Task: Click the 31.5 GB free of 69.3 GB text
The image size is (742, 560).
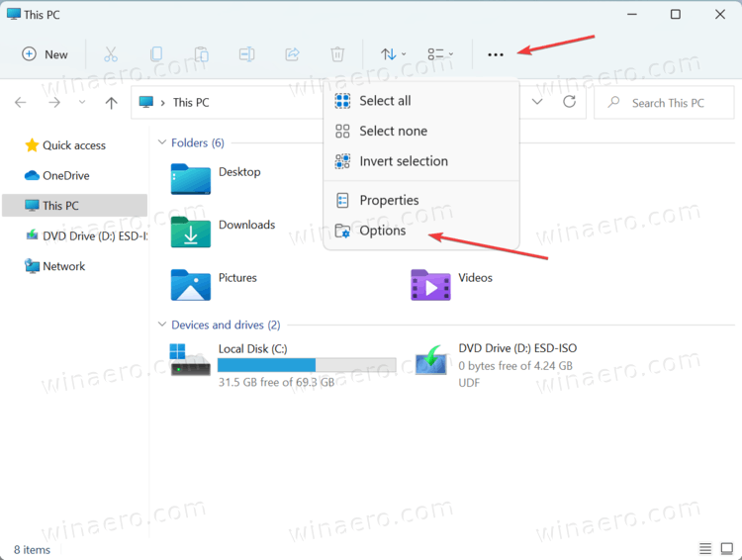Action: [276, 382]
